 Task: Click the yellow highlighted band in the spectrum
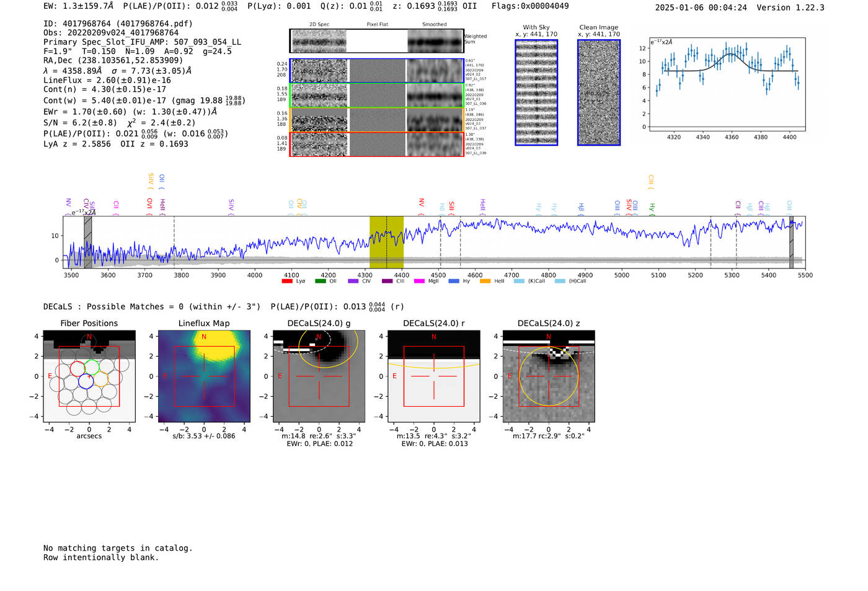point(386,242)
